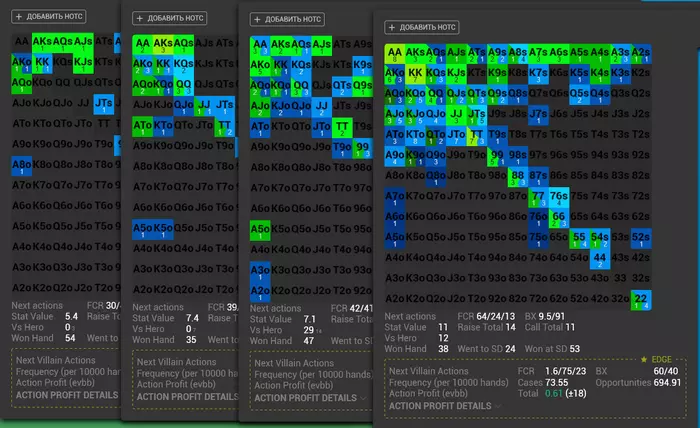Click the plus icon in the second panel's header

pyautogui.click(x=138, y=18)
